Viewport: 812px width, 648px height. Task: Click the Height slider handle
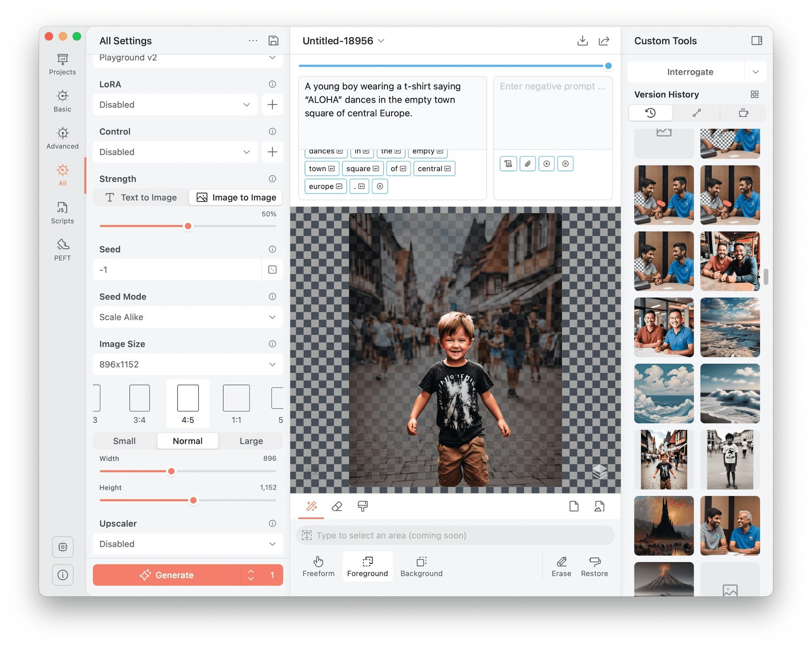pyautogui.click(x=193, y=500)
